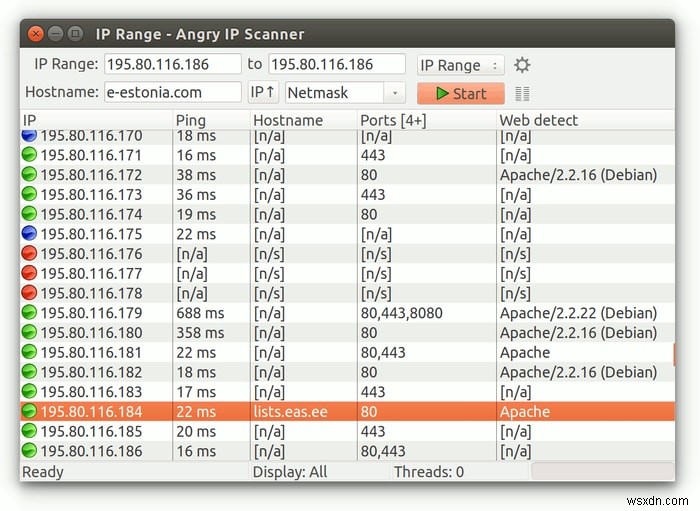
Task: Click green status icon for highlighted 195.80.116.184
Action: [29, 411]
